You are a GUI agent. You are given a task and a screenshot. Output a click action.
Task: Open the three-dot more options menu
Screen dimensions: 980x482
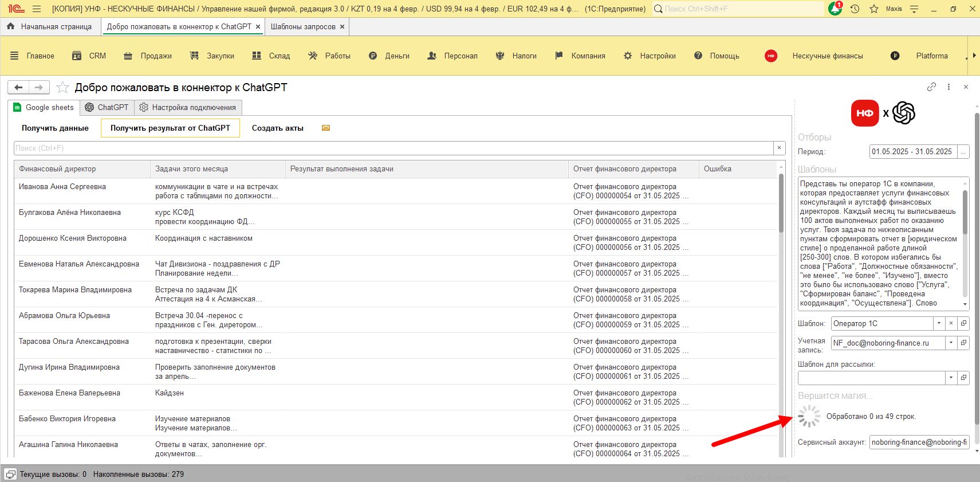coord(948,87)
